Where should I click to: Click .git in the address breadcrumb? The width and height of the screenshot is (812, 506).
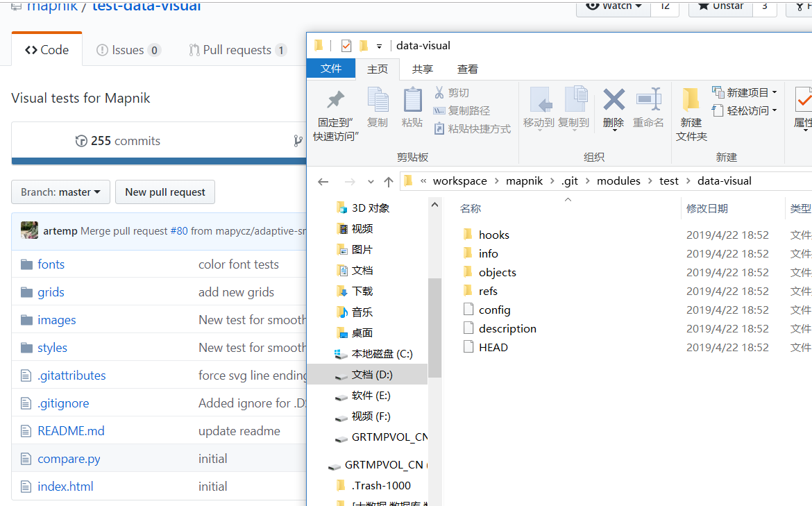click(570, 180)
